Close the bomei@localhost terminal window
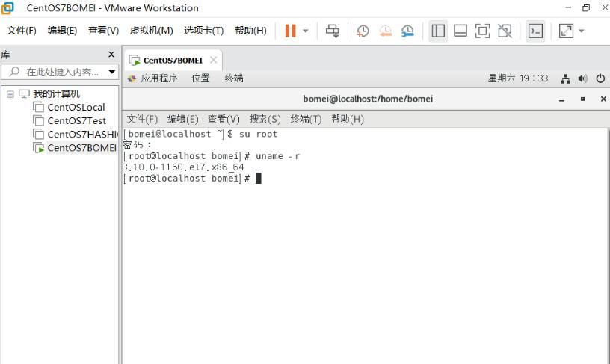610x364 pixels. pos(603,99)
